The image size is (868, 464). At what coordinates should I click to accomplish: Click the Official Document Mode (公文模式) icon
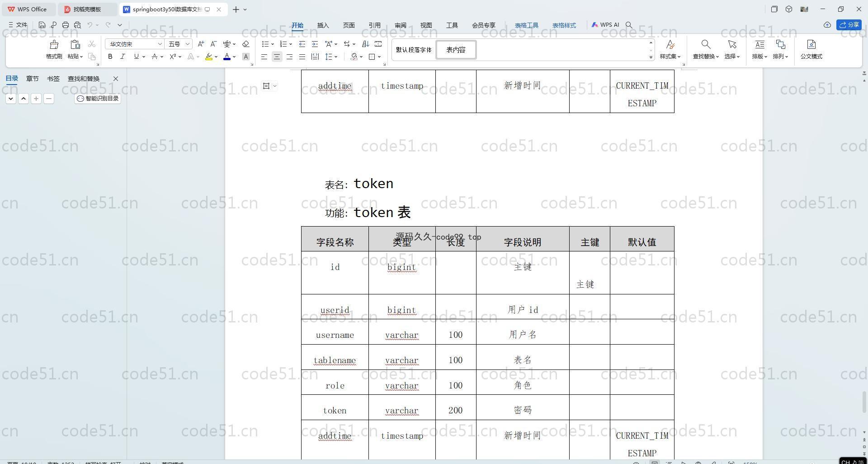tap(811, 44)
